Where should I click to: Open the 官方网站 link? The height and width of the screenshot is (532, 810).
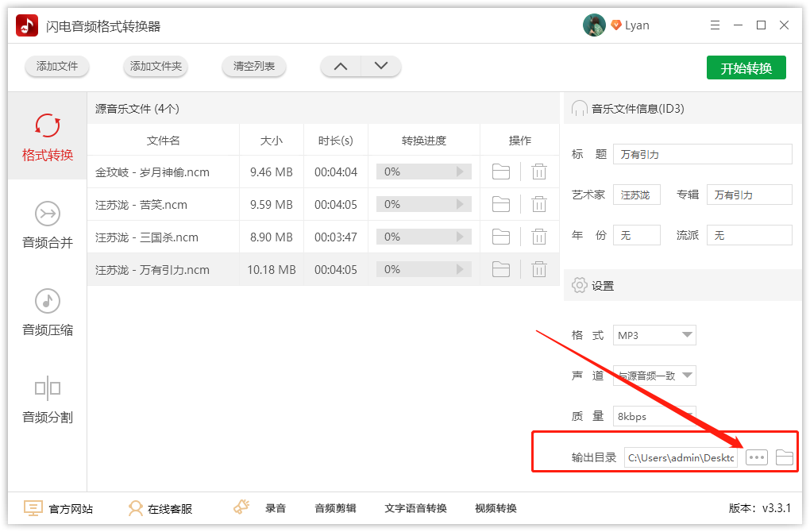tap(59, 508)
